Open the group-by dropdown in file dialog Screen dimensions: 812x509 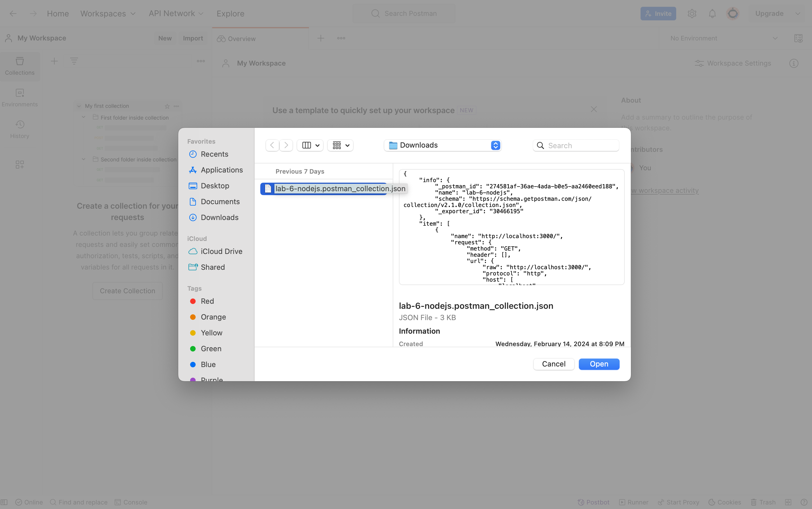340,145
